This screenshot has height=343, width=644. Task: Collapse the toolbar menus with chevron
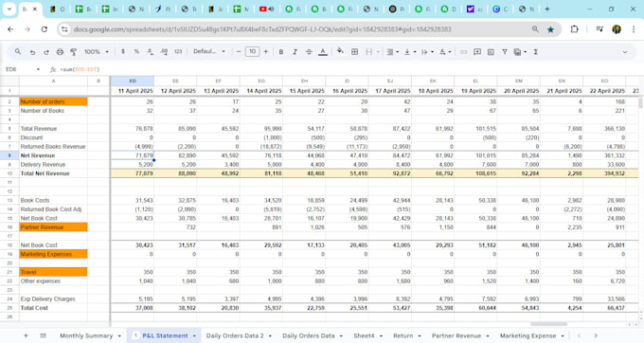pyautogui.click(x=625, y=52)
